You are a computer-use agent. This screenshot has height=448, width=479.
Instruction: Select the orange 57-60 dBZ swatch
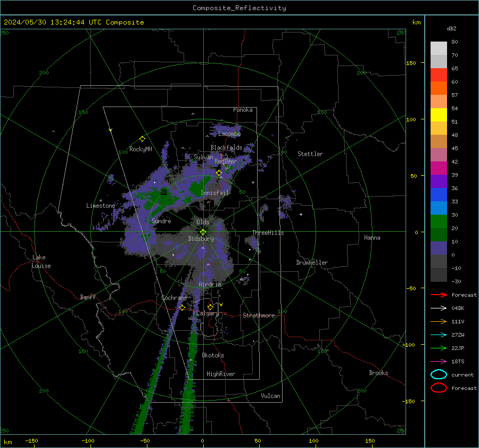point(439,88)
